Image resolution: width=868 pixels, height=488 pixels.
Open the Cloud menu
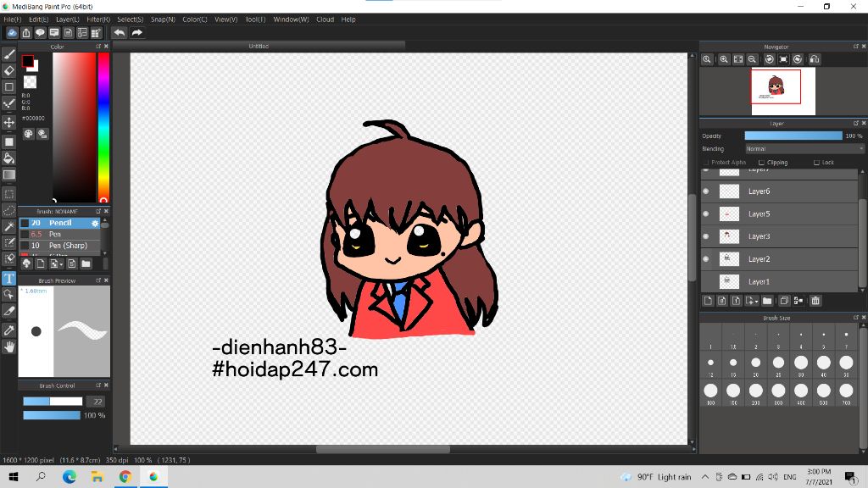(x=325, y=19)
